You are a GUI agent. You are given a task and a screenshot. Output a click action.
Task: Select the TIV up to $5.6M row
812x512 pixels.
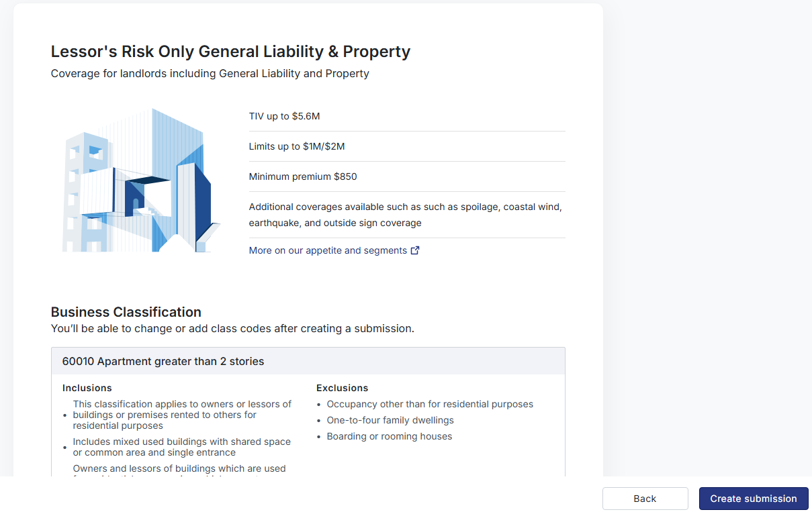tap(284, 116)
